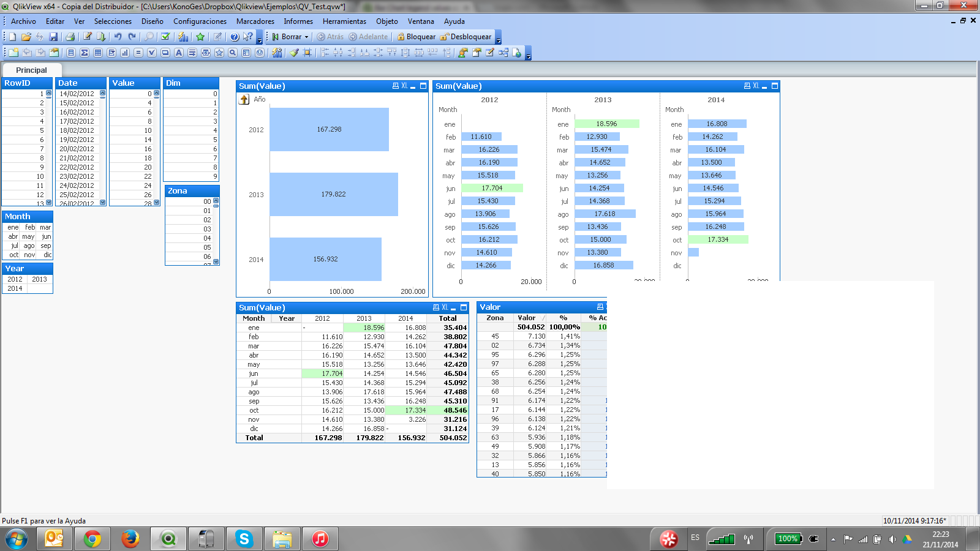
Task: Click the Date list scroll down arrow
Action: pyautogui.click(x=103, y=202)
